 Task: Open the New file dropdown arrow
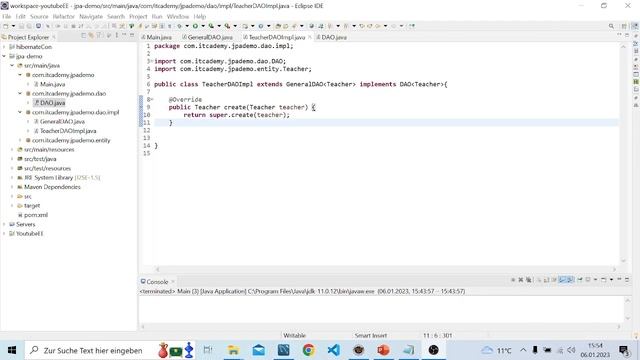click(x=13, y=26)
